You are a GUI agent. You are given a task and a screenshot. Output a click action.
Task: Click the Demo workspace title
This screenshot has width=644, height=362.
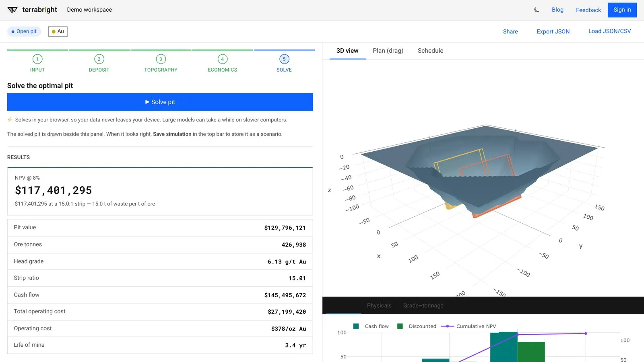(89, 10)
